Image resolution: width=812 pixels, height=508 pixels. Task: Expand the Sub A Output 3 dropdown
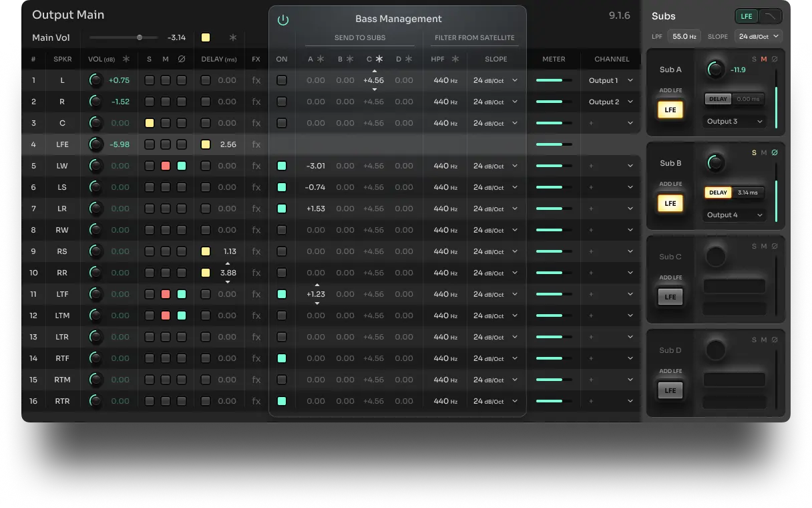pos(734,121)
